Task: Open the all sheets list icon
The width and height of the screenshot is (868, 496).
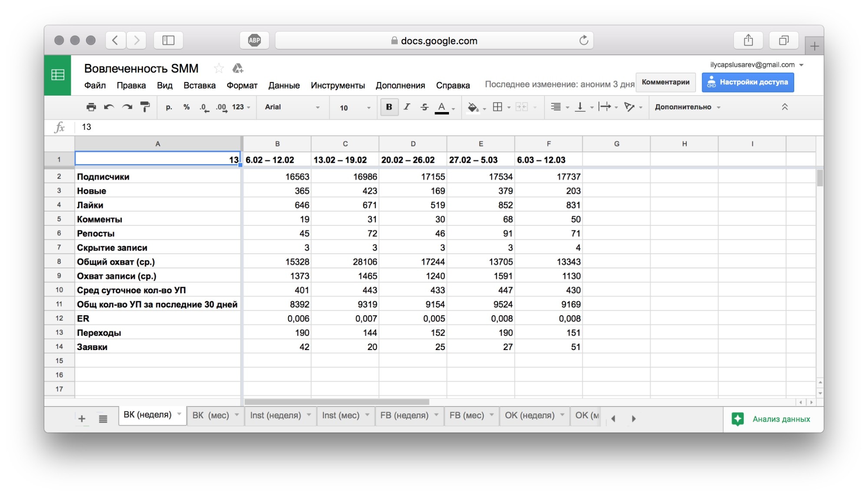Action: tap(103, 419)
